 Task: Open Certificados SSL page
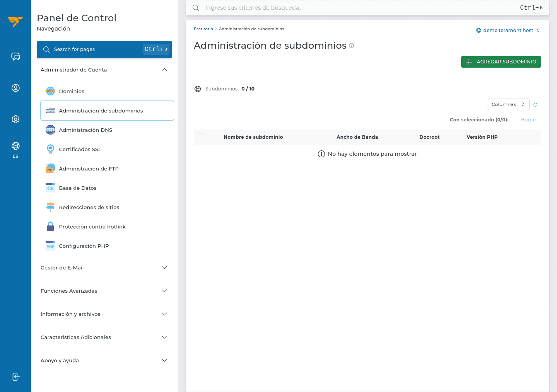click(107, 149)
